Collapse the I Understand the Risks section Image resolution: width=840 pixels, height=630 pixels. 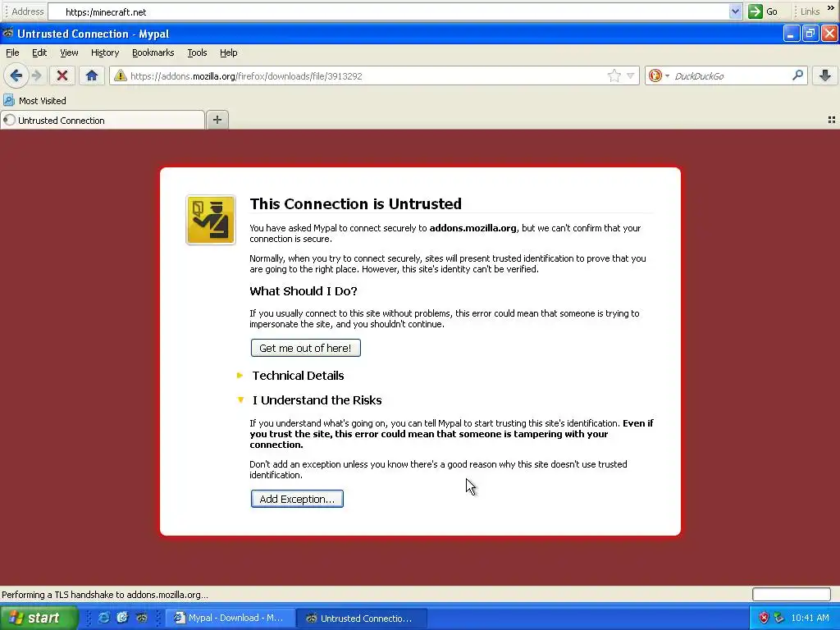pos(240,399)
